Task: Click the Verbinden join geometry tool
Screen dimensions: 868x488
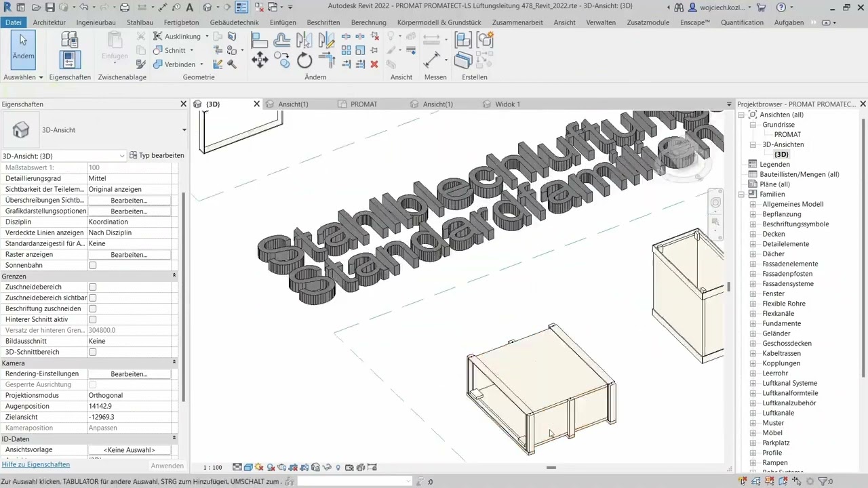Action: point(175,64)
